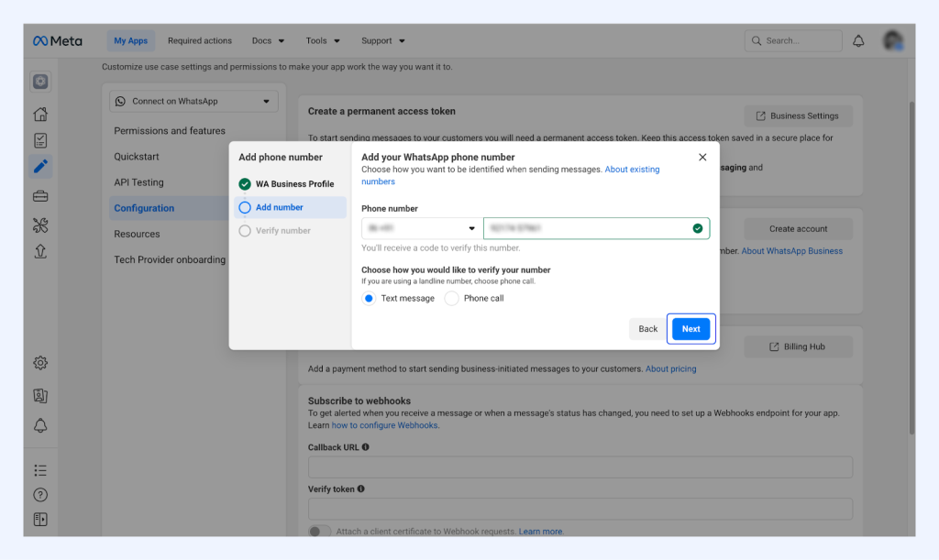Open Learn more link about certificates

(x=540, y=532)
